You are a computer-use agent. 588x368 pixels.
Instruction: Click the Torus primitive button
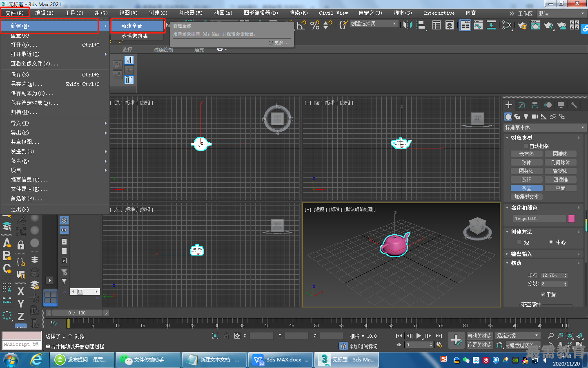[526, 180]
